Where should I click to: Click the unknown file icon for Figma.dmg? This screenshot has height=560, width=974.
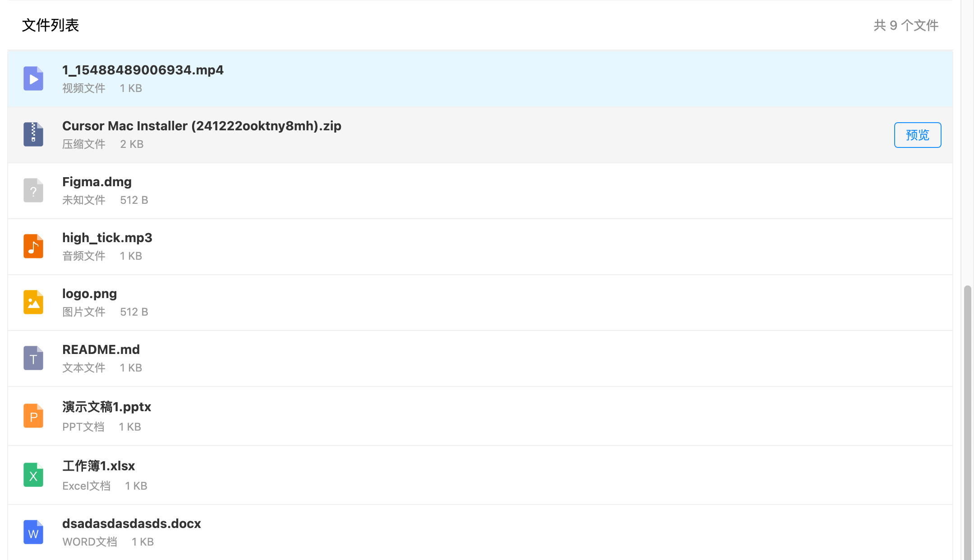(x=33, y=190)
